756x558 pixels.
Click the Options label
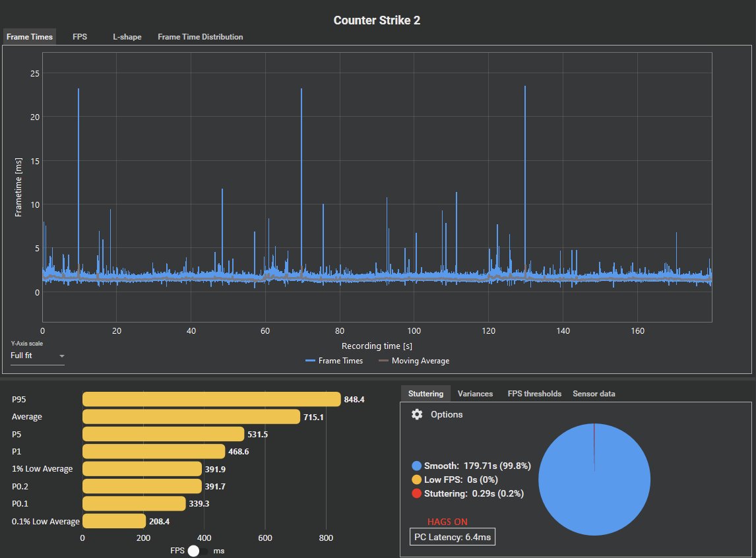[x=447, y=414]
